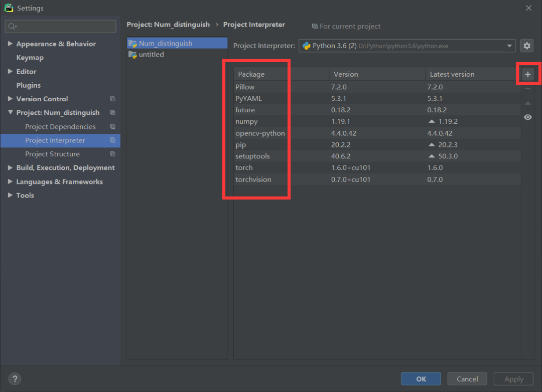Expand the Version Control section

(10, 98)
